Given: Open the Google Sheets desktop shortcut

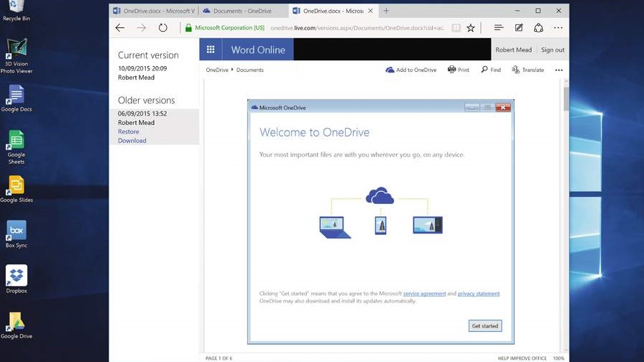Looking at the screenshot, I should 17,147.
